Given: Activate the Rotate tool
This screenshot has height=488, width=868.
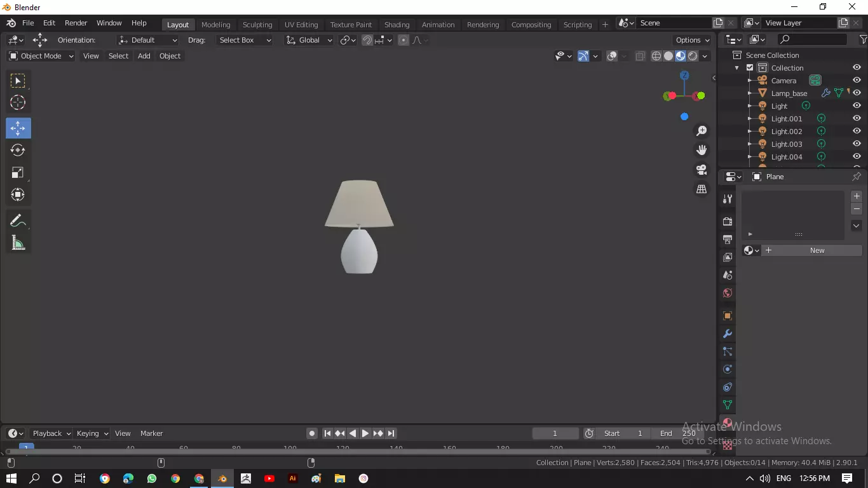Looking at the screenshot, I should point(18,150).
